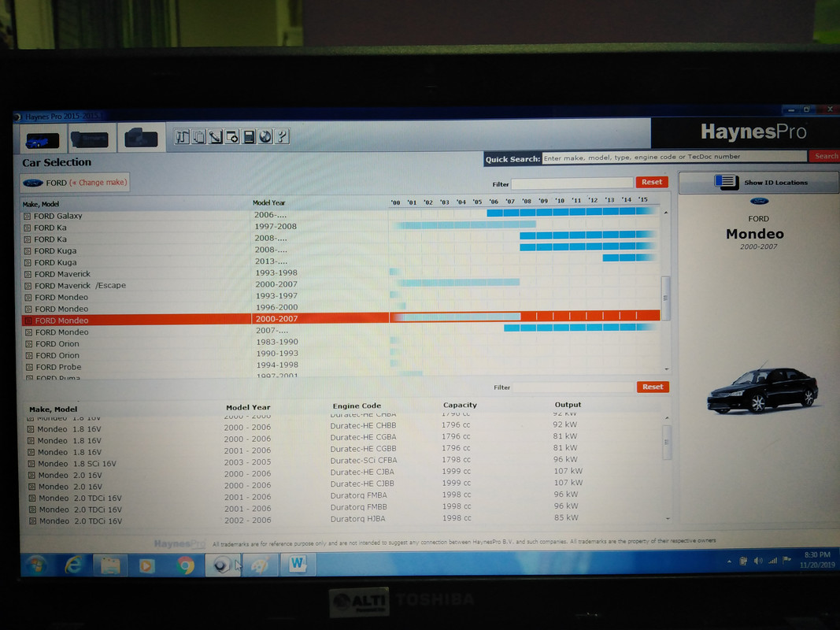Screen dimensions: 840x630
Task: Open the question mark help icon
Action: (282, 137)
